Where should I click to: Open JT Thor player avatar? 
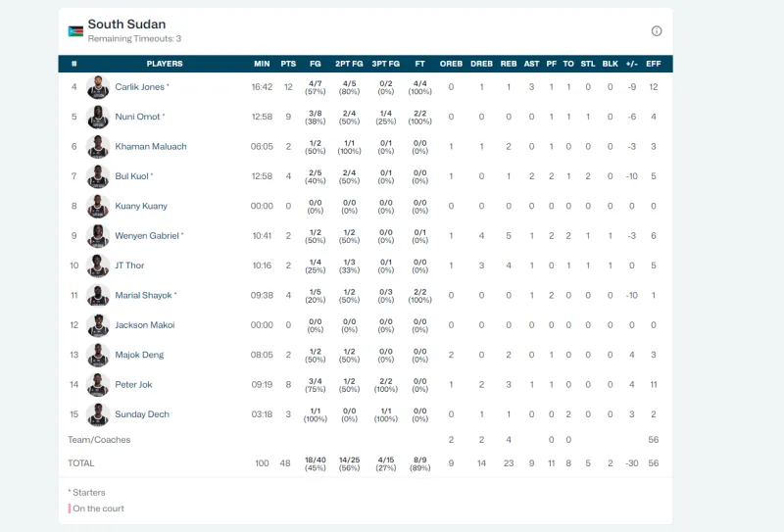98,266
